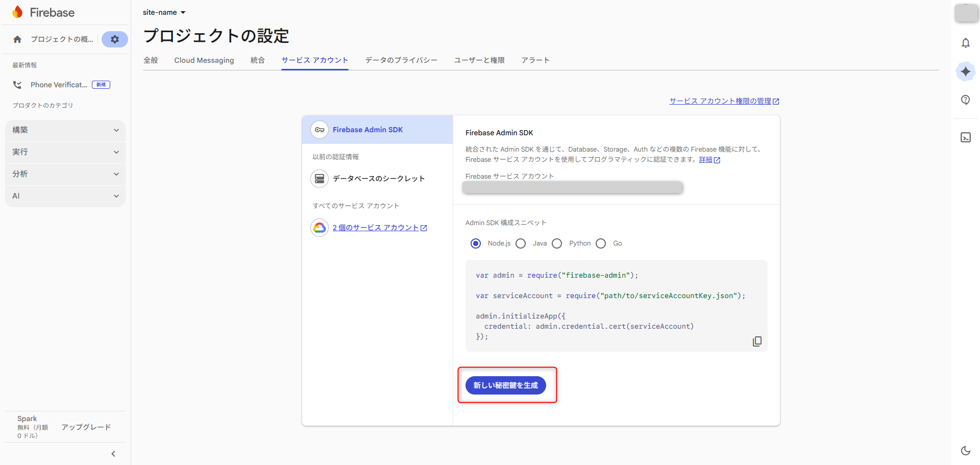The height and width of the screenshot is (465, 980).
Task: Select the Firebase Admin SDK key icon
Action: (x=320, y=130)
